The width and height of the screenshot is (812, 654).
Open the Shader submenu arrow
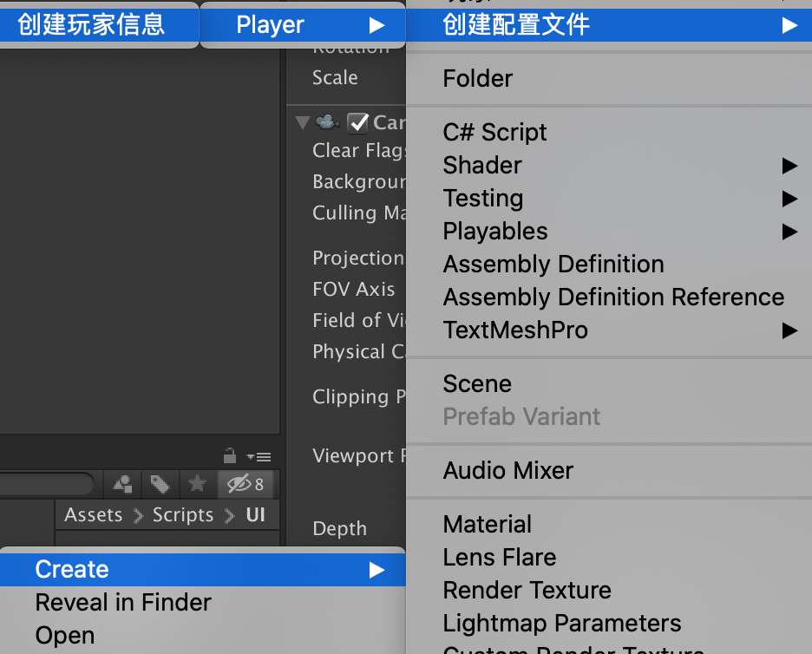pos(790,165)
